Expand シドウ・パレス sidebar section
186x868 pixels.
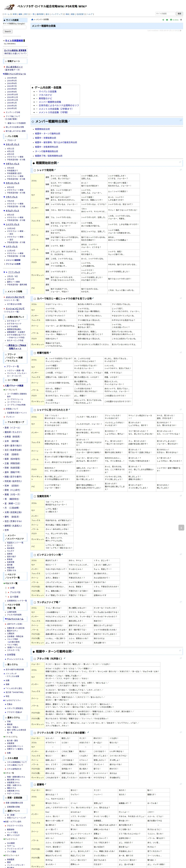click(x=11, y=246)
